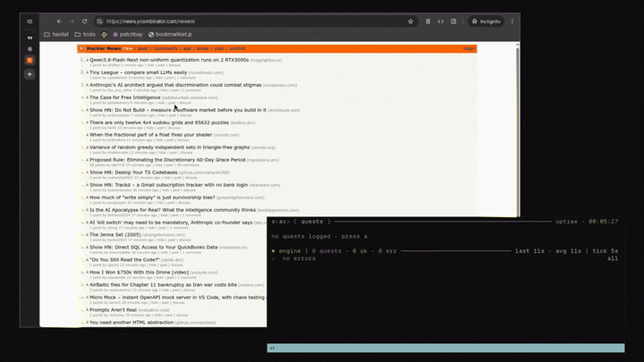644x362 pixels.
Task: Click the bookmarklet.js bookmark
Action: pyautogui.click(x=170, y=35)
